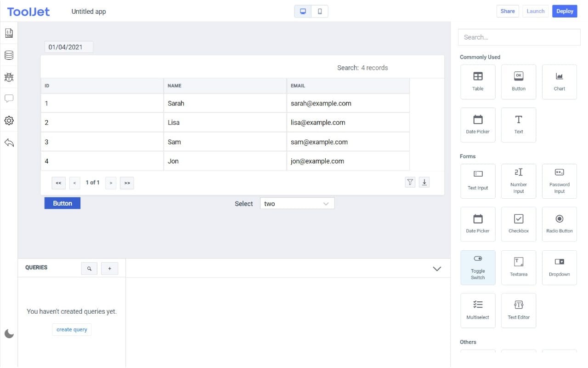
Task: Click the Deploy button
Action: pyautogui.click(x=564, y=11)
